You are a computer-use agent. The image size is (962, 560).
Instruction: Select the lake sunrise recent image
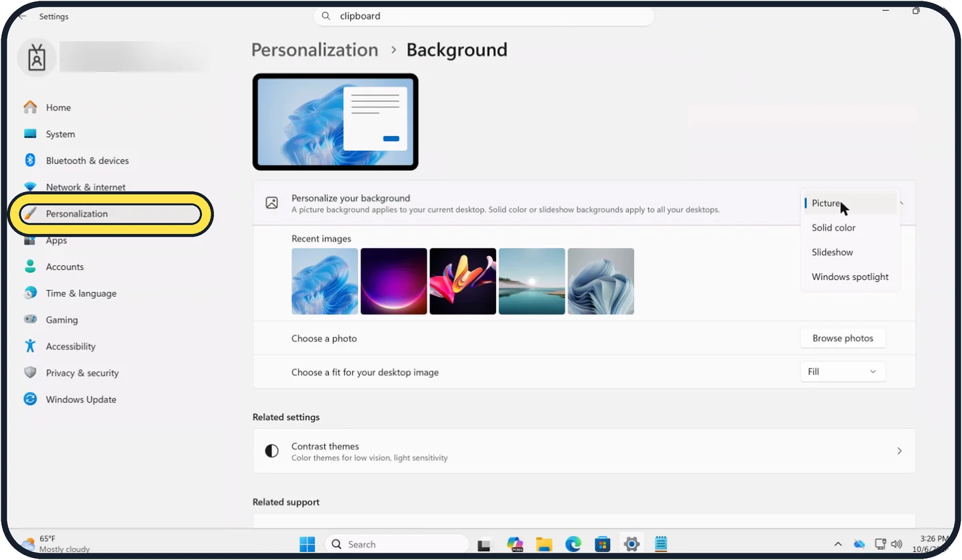point(532,281)
